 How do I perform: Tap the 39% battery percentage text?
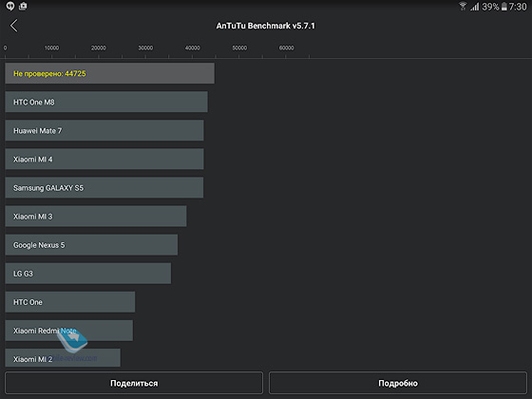click(x=490, y=7)
